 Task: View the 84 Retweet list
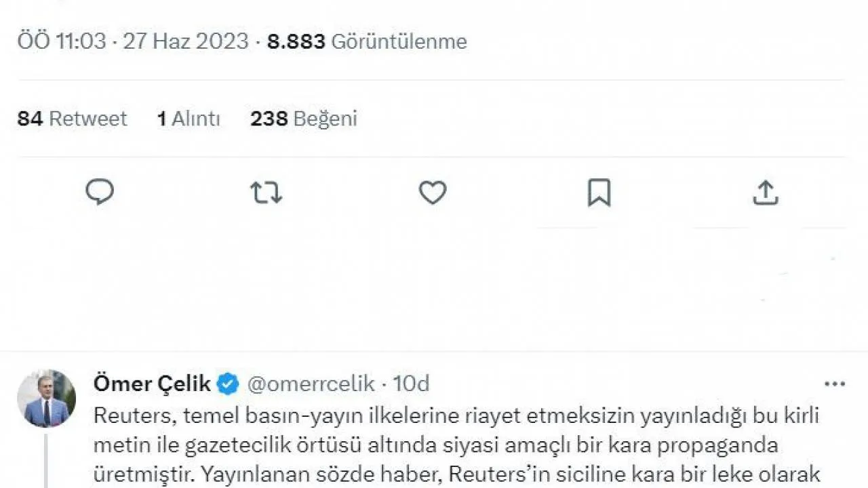[x=72, y=119]
